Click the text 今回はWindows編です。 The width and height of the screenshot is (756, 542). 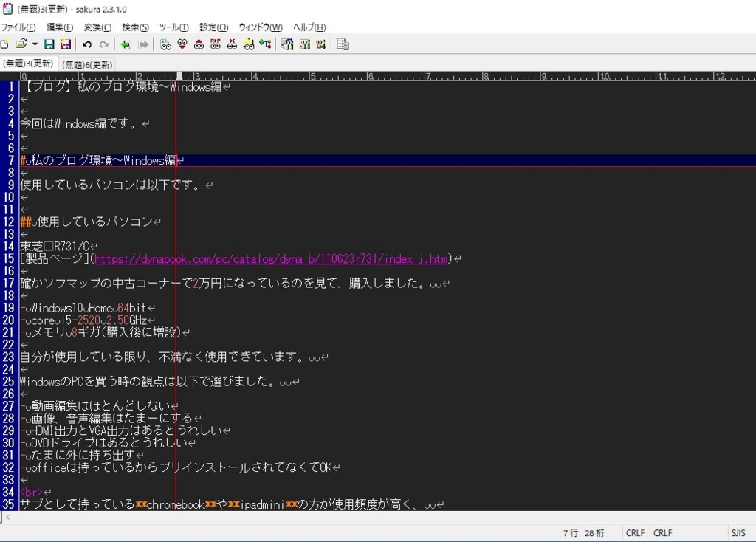(x=78, y=123)
